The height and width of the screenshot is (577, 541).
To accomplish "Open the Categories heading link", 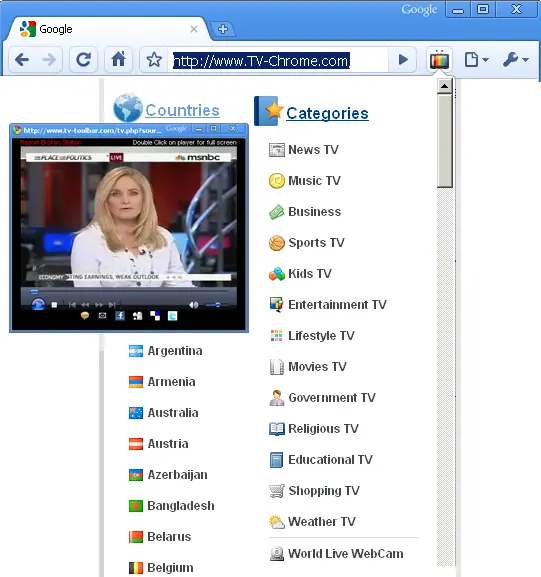I will pos(327,113).
